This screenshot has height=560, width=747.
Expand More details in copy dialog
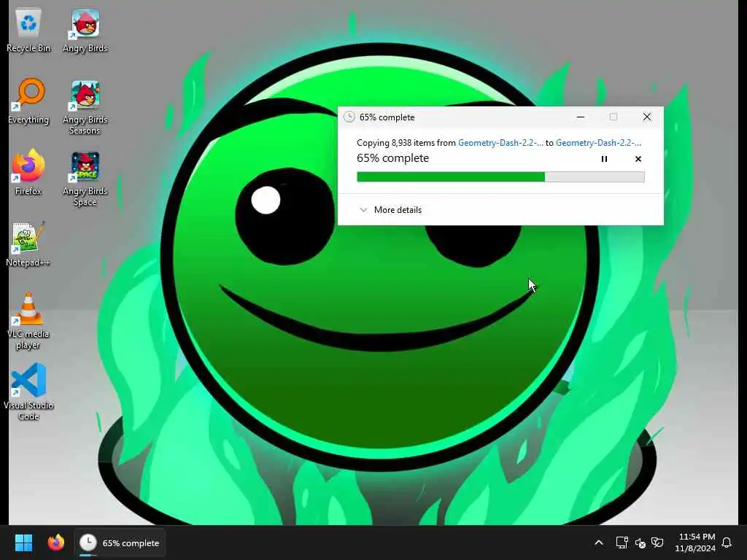click(x=391, y=210)
